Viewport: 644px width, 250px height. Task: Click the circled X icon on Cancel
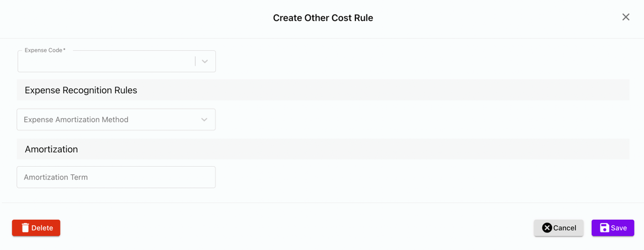tap(546, 228)
